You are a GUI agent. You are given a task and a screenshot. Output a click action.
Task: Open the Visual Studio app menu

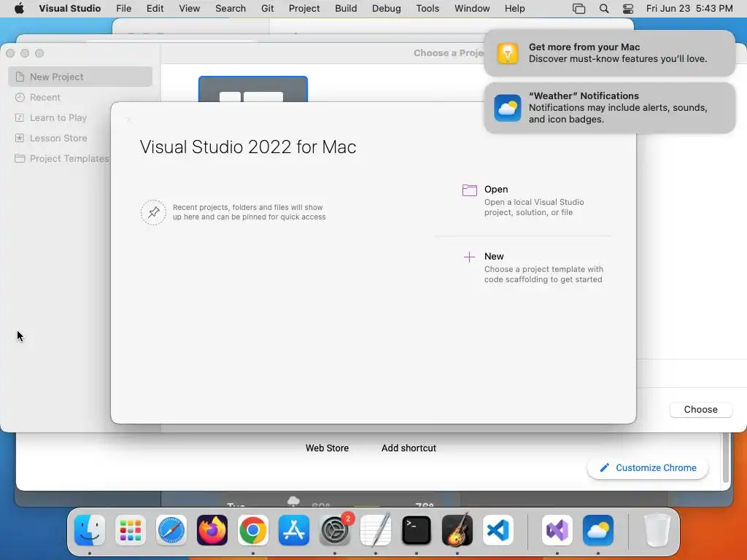pyautogui.click(x=69, y=9)
